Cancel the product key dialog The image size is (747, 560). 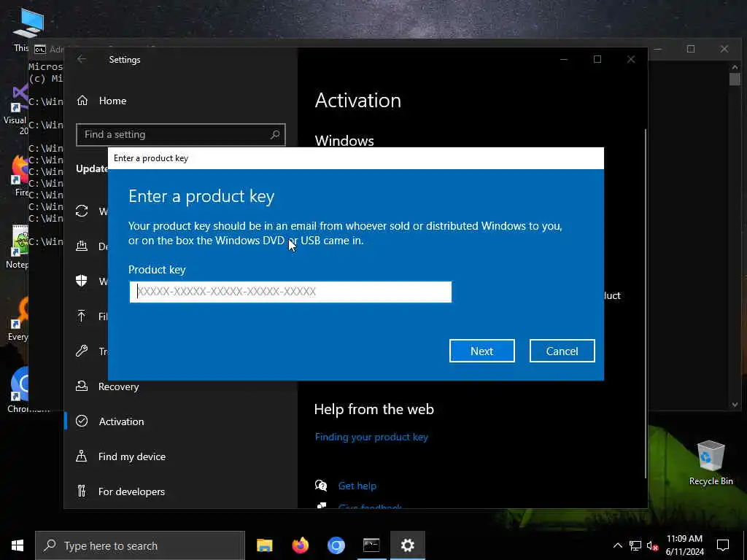[562, 351]
